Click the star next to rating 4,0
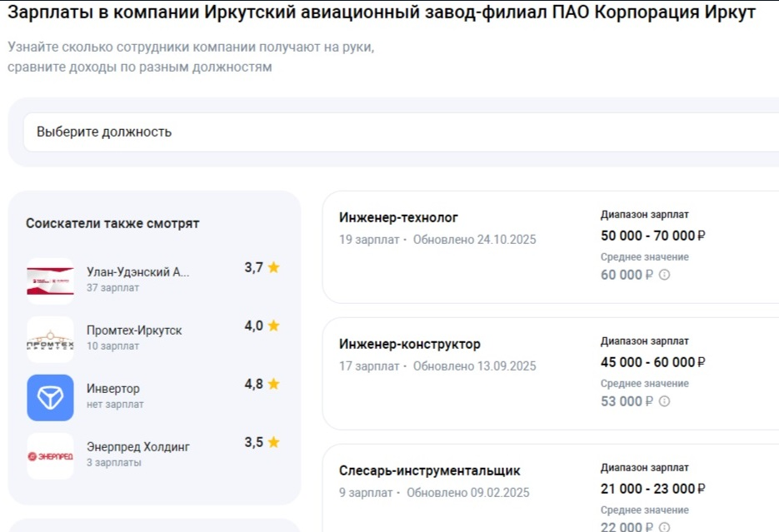Image resolution: width=779 pixels, height=532 pixels. click(x=274, y=325)
